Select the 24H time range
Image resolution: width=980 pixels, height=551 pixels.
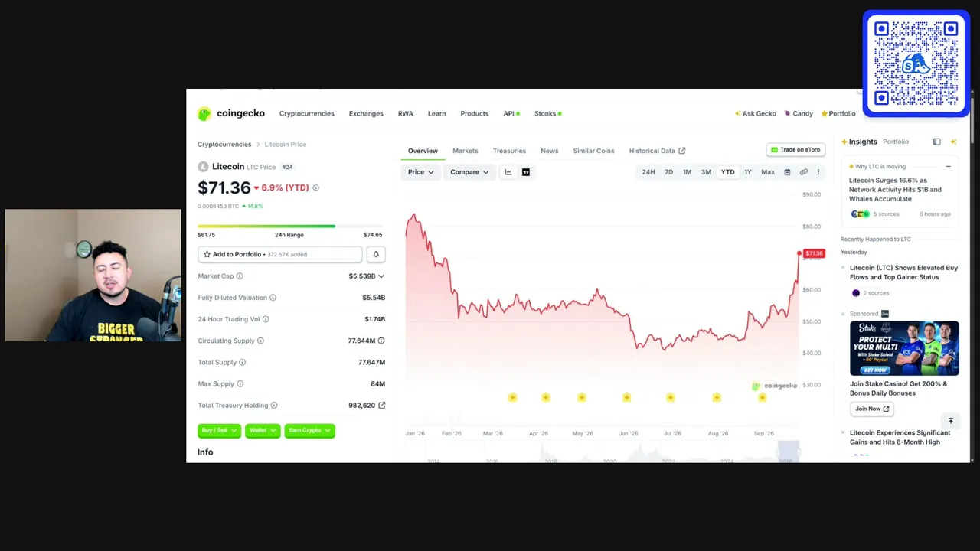coord(648,172)
